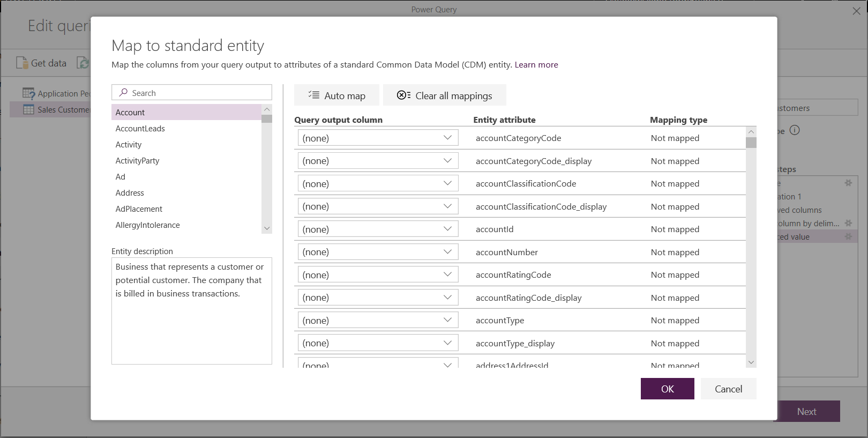Image resolution: width=868 pixels, height=438 pixels.
Task: Follow the Learn more link
Action: click(x=536, y=64)
